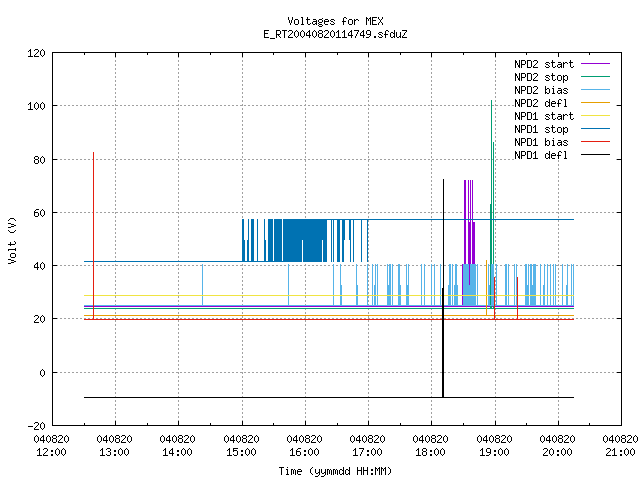Click the chart title Voltages for MEX

(335, 21)
